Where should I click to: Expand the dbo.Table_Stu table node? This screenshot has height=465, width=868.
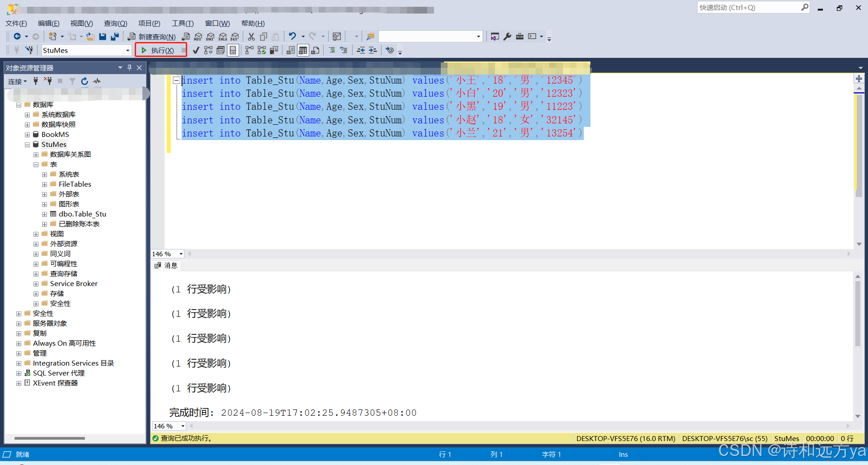pos(44,214)
